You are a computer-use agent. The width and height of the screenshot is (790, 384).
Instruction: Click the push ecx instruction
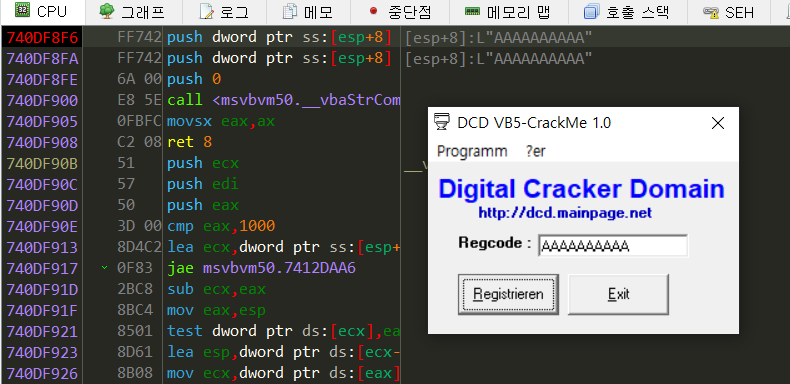click(203, 163)
